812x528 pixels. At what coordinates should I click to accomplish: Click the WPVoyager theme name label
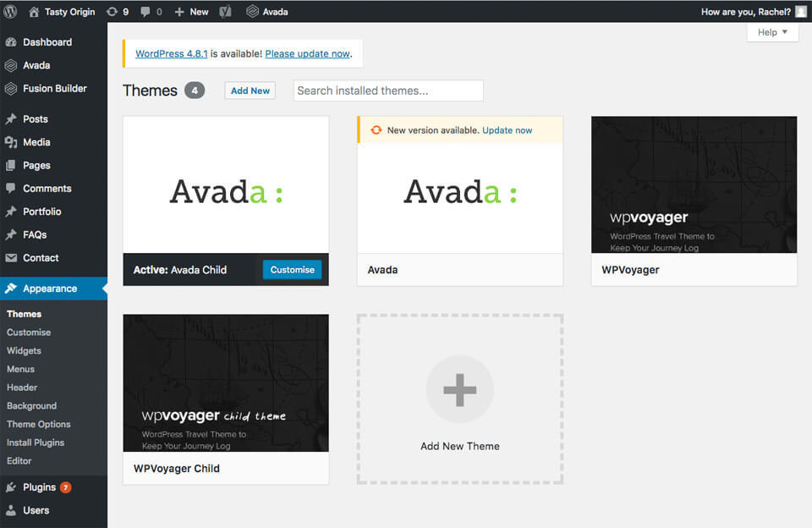pyautogui.click(x=630, y=270)
